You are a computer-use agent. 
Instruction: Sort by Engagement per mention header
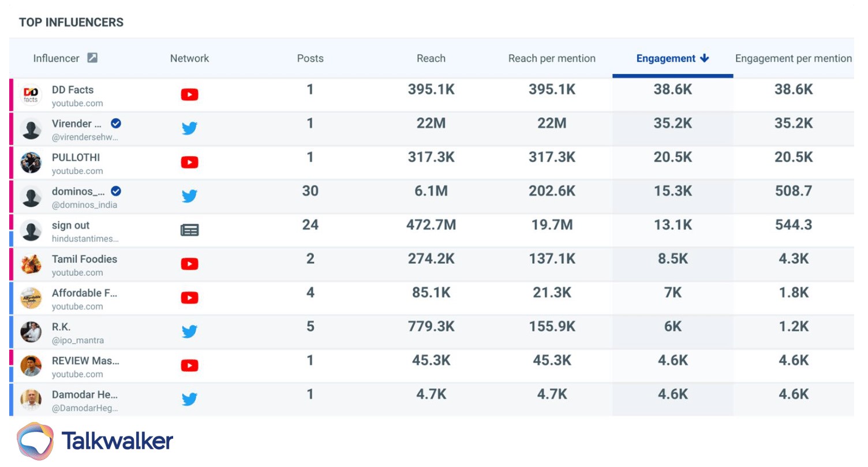(793, 58)
